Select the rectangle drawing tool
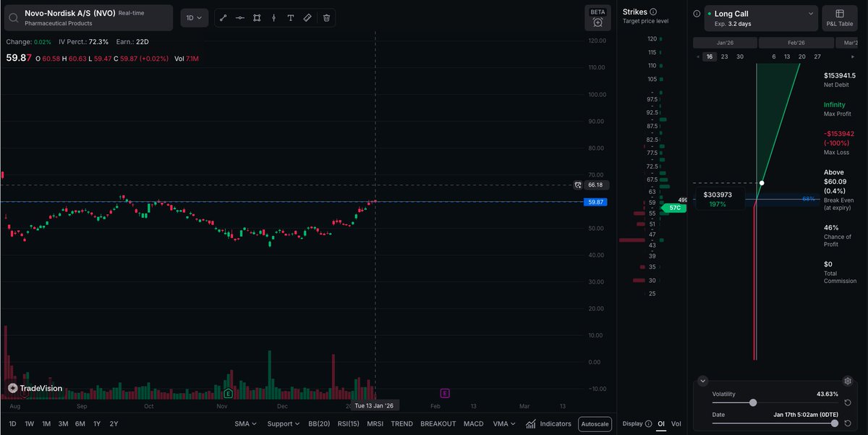Screen dimensions: 868x435 pos(257,18)
